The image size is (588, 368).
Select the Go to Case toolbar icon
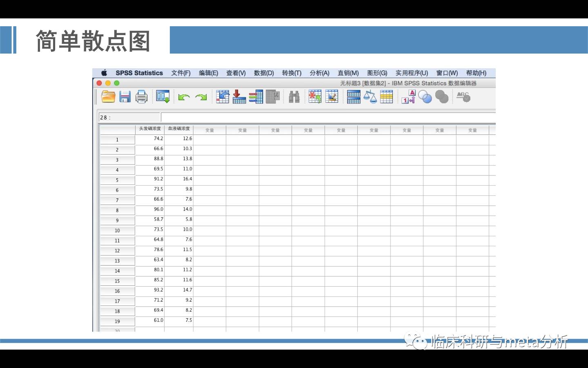223,96
